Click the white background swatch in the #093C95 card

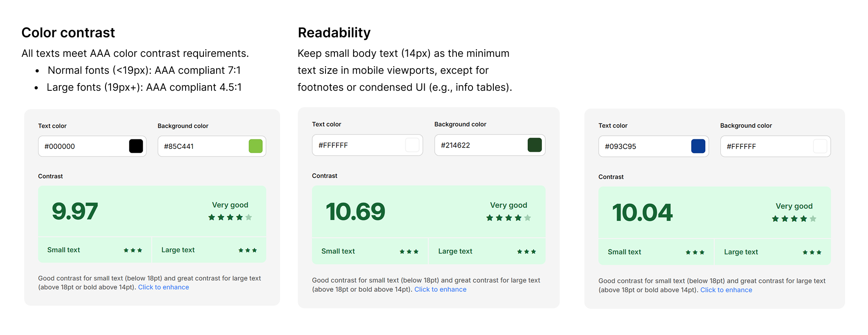coord(820,146)
